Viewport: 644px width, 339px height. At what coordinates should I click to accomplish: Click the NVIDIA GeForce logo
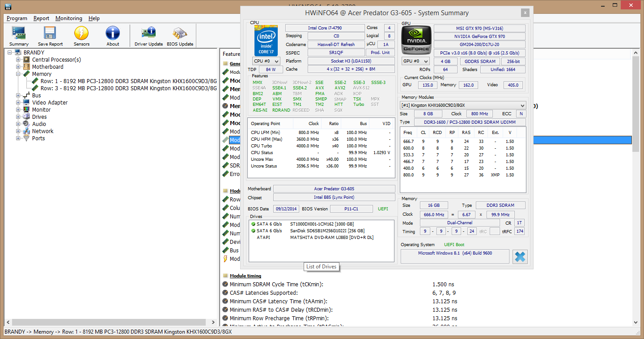click(x=416, y=40)
